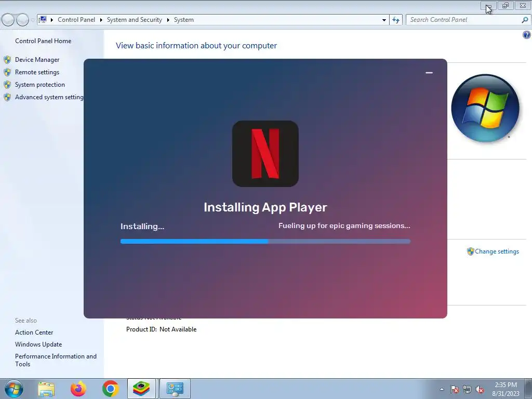The image size is (532, 399).
Task: Click the Search Control Panel field
Action: (x=468, y=20)
